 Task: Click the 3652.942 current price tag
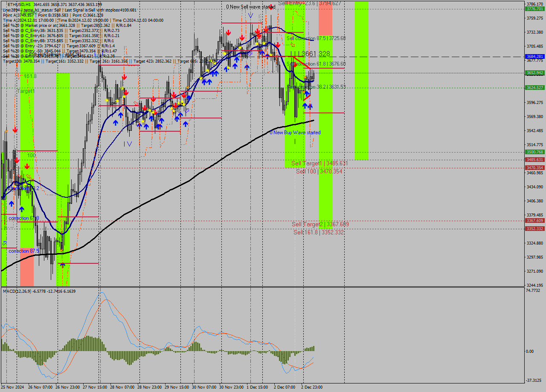point(535,73)
